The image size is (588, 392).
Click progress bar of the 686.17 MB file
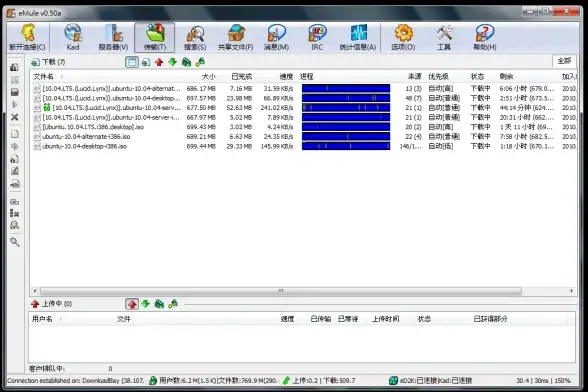point(346,89)
